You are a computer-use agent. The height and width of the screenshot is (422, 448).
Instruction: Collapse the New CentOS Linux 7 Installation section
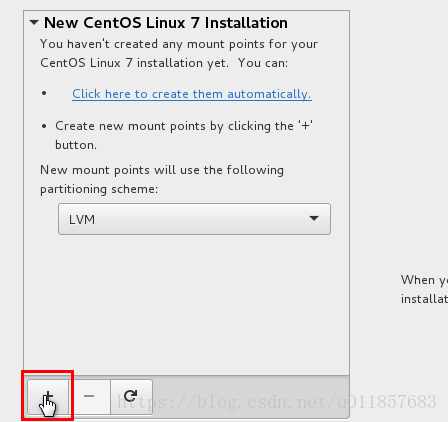[x=34, y=23]
